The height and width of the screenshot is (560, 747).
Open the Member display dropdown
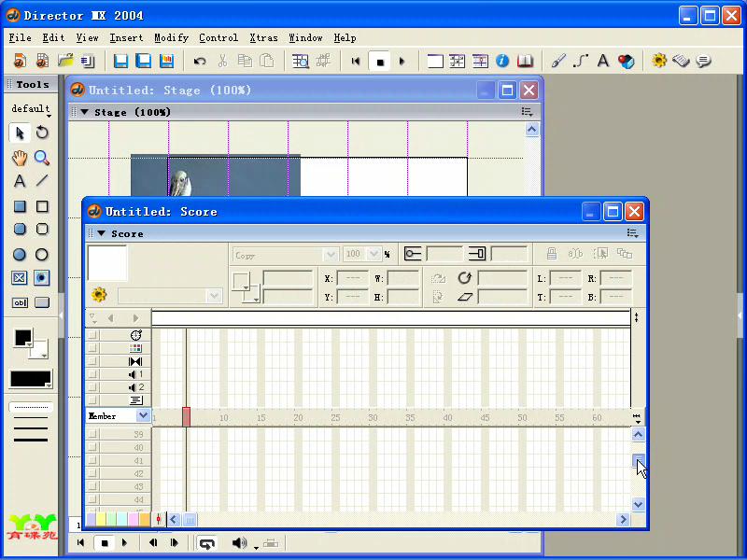(143, 415)
